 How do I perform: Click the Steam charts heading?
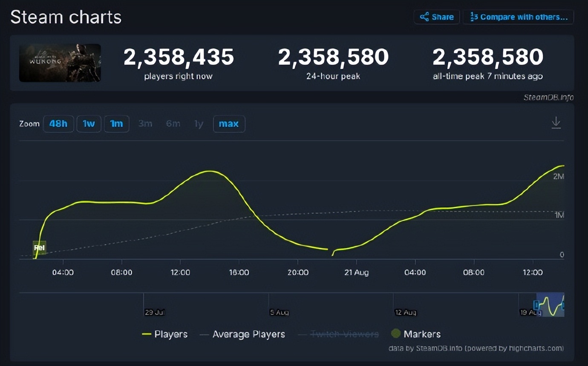pyautogui.click(x=66, y=17)
